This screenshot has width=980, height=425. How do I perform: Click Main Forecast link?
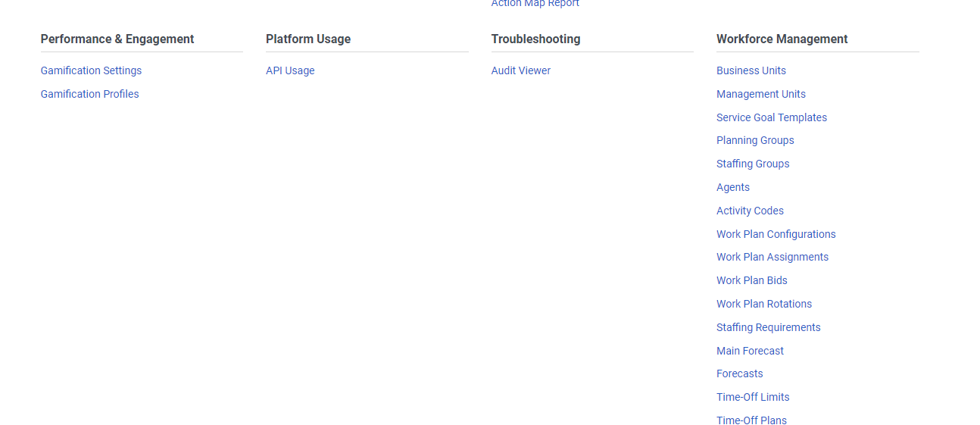[x=750, y=351]
